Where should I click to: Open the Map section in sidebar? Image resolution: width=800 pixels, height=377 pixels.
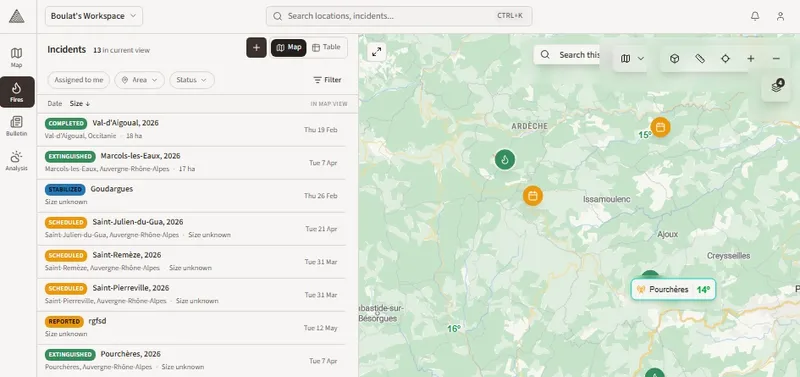tap(17, 57)
